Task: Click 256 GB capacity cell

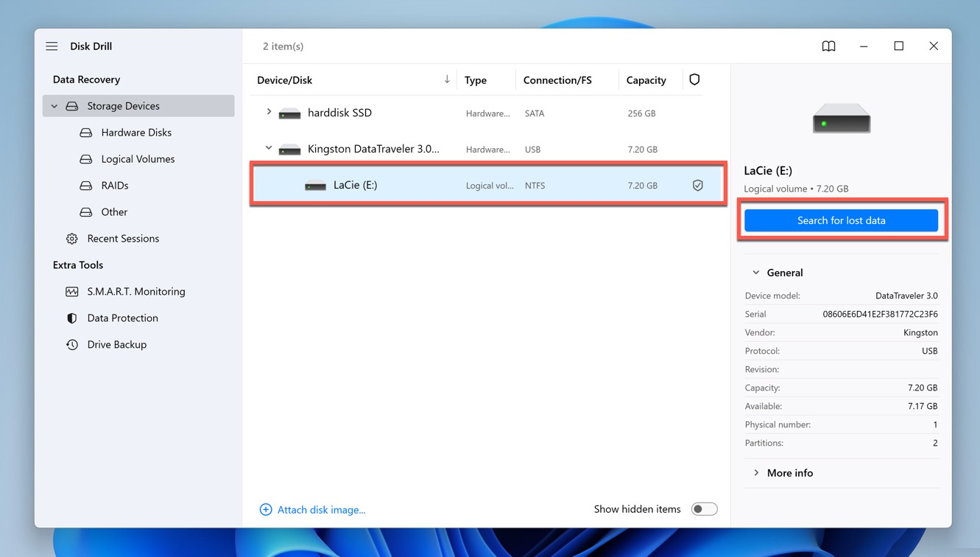Action: pyautogui.click(x=641, y=113)
